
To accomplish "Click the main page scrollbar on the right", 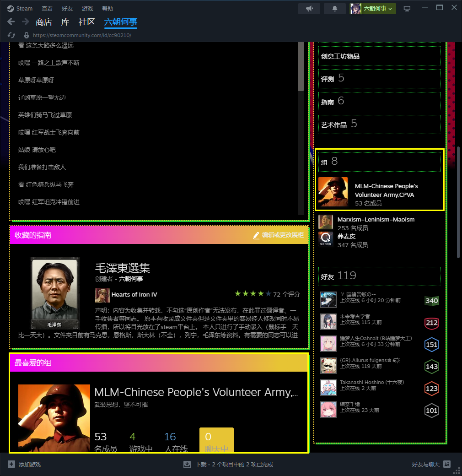I will tap(459, 202).
